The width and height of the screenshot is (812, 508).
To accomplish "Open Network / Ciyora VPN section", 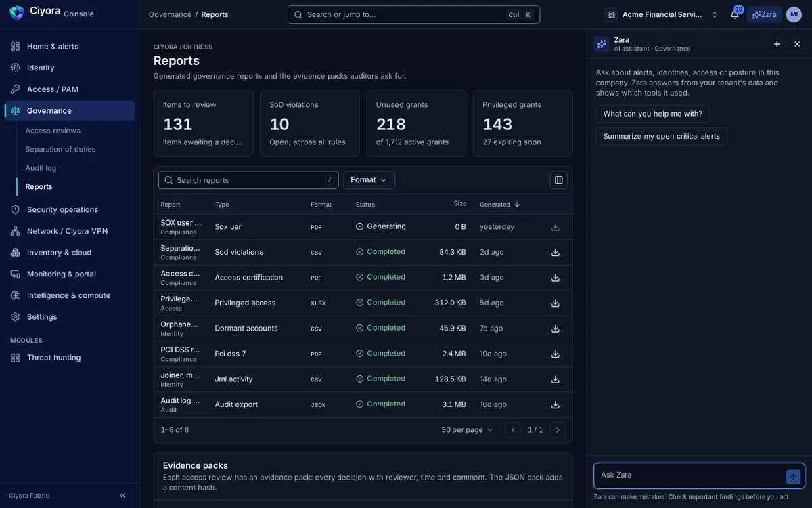I will point(70,231).
